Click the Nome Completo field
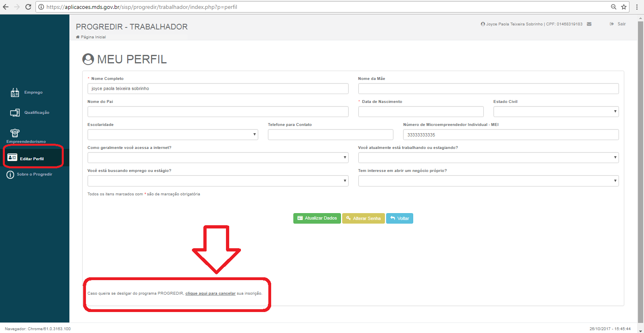 [x=218, y=89]
